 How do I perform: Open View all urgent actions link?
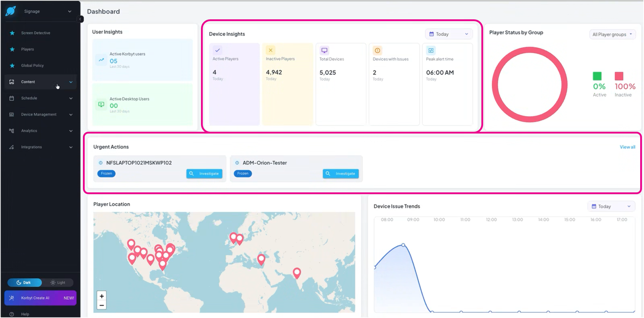[x=627, y=147]
